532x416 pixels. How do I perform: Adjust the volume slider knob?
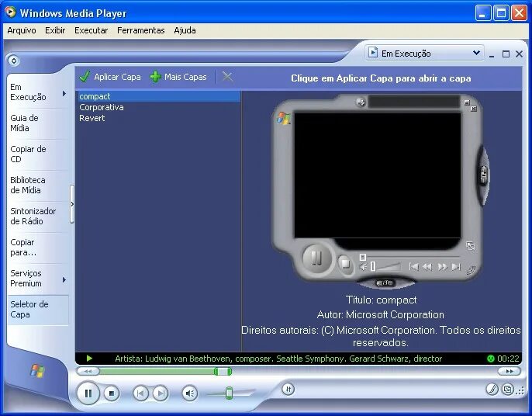pos(230,393)
